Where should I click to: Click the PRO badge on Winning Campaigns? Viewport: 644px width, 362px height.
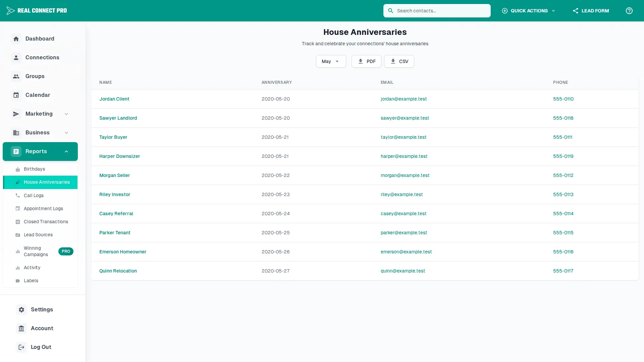[66, 251]
